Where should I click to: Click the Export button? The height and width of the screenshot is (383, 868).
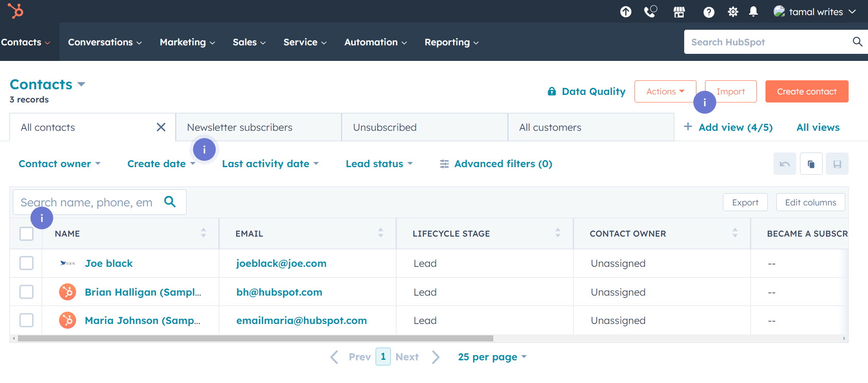point(745,202)
